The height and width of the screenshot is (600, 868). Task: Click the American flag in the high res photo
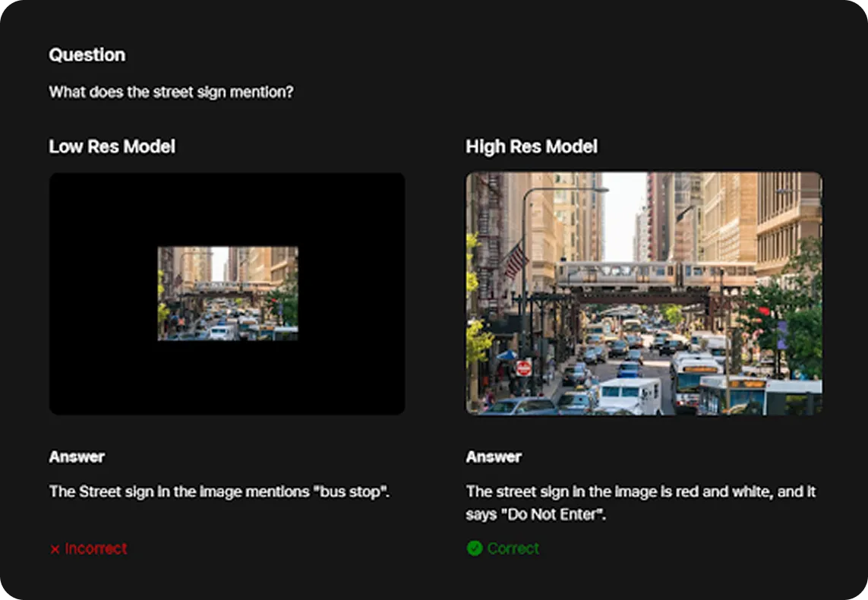(514, 262)
